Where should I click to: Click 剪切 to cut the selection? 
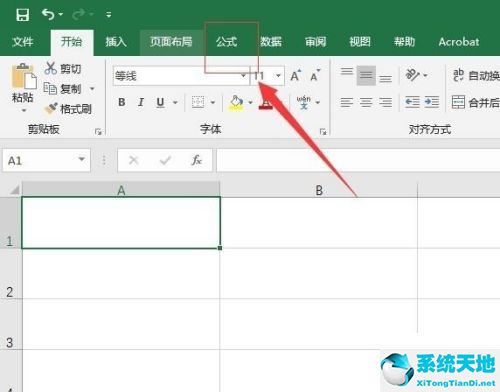coord(63,69)
